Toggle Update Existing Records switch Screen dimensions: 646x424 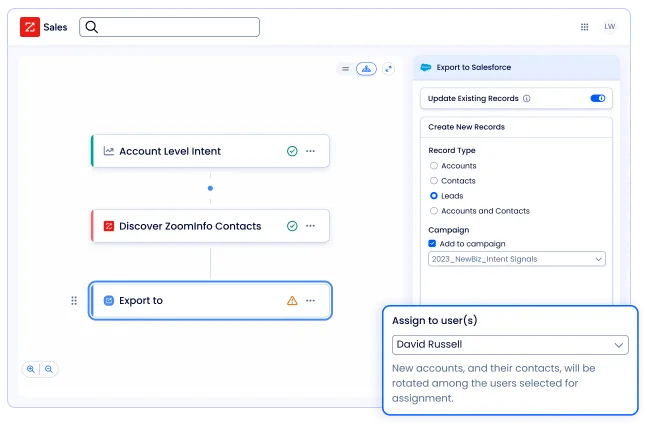click(x=598, y=98)
